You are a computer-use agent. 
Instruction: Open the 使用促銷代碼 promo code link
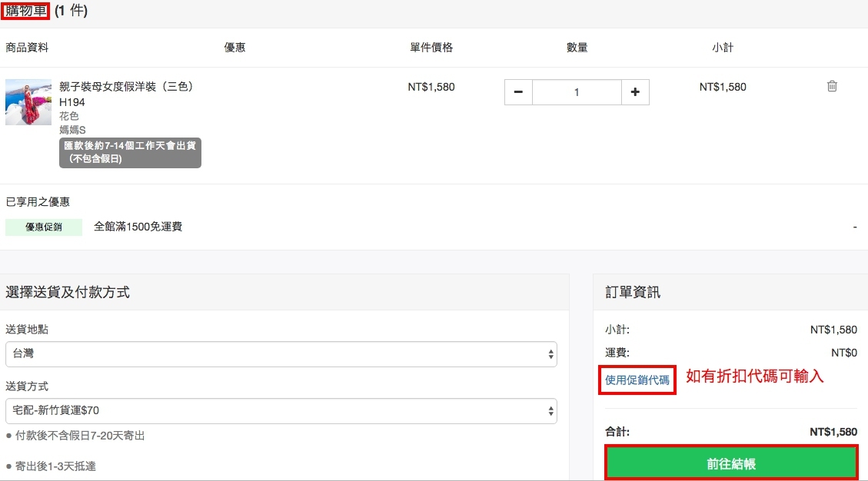click(x=637, y=377)
